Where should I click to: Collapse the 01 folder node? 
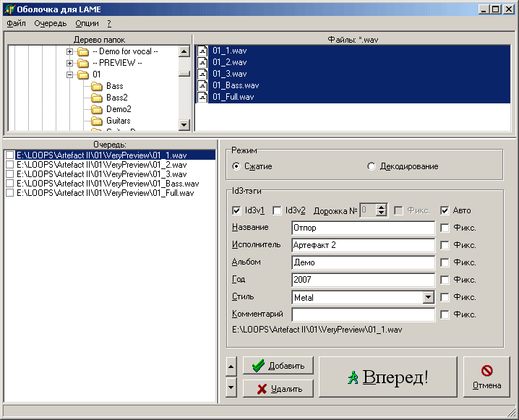pos(69,74)
